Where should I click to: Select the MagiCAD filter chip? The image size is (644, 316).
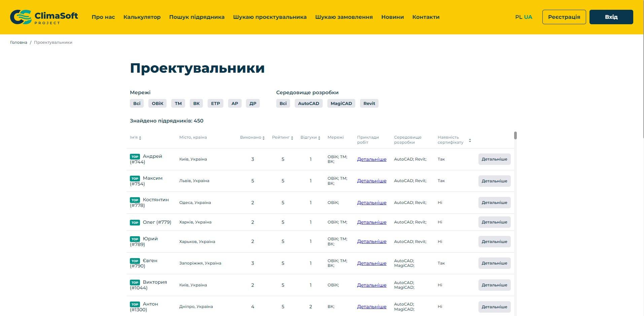(341, 103)
